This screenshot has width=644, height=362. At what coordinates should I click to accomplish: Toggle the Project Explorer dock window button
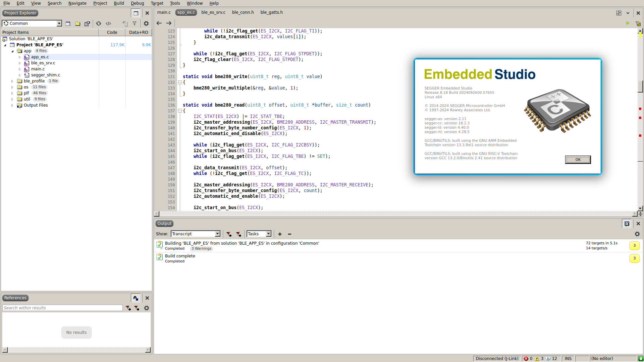[x=136, y=13]
